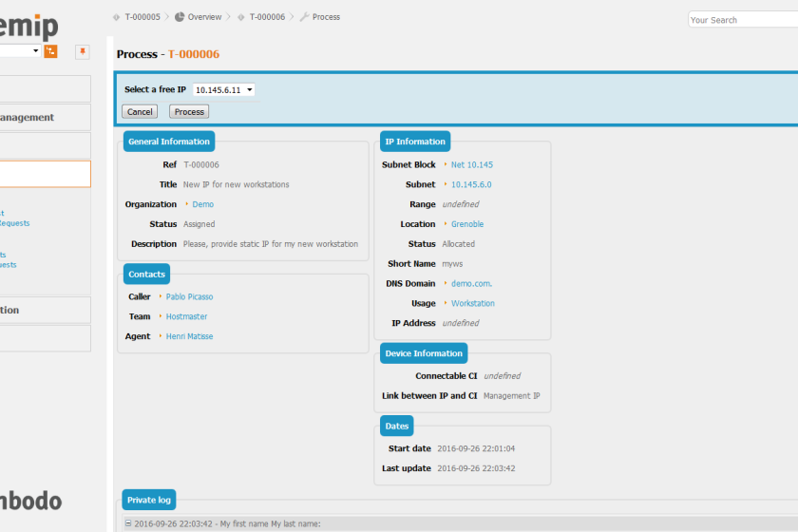Screen dimensions: 798x532
Task: Click the Short Name value myws
Action: [452, 264]
